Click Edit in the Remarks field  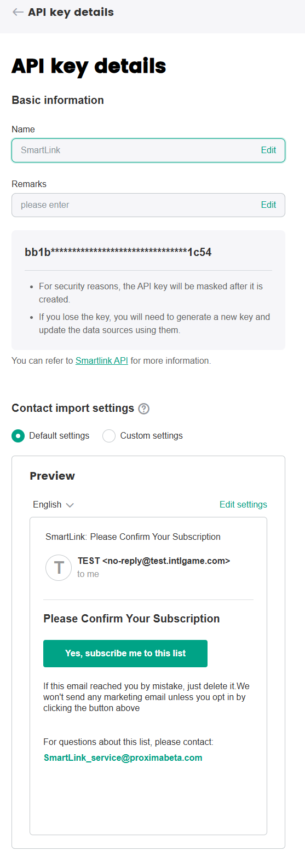tap(268, 205)
